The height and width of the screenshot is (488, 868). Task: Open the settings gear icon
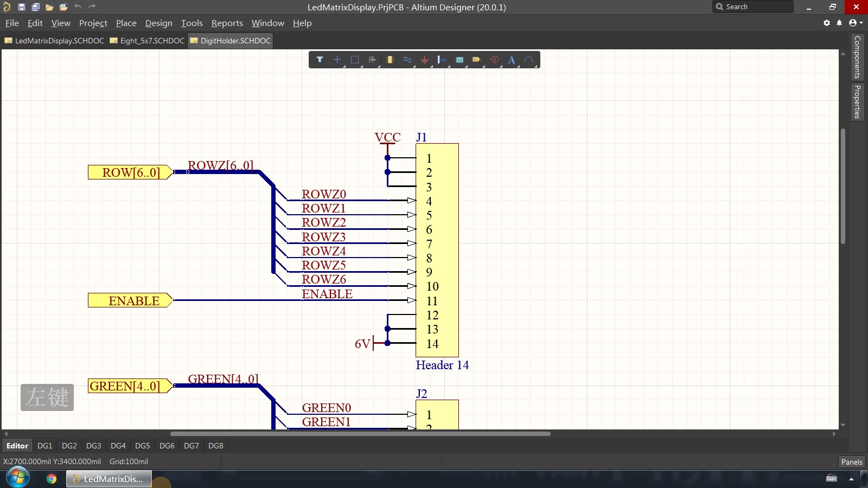pos(827,23)
